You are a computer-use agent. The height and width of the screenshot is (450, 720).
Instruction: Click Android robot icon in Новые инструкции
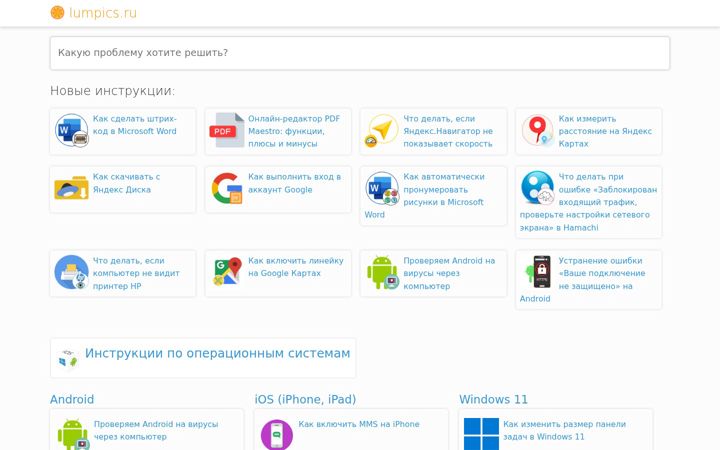(382, 272)
